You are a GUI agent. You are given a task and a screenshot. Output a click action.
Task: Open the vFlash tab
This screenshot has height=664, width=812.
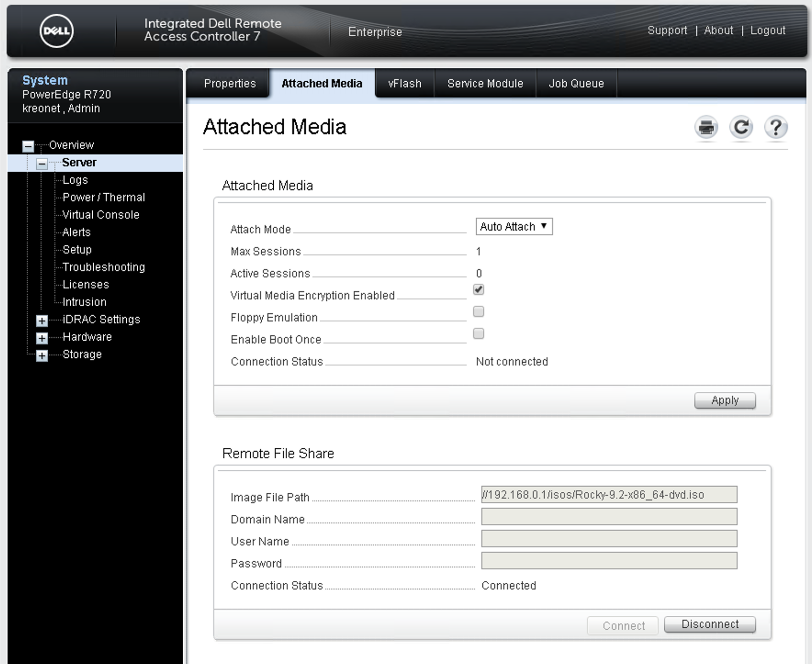[x=405, y=84]
